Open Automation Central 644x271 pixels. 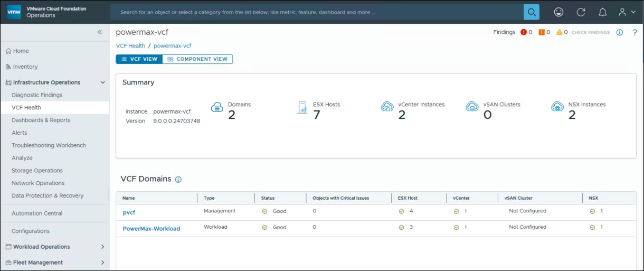point(37,213)
